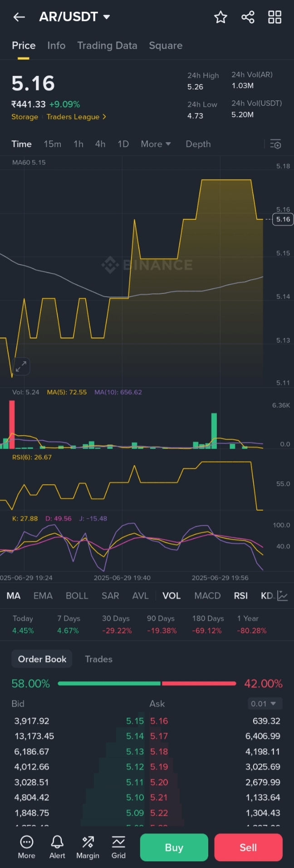Open Traders League chevron link
The height and width of the screenshot is (868, 294).
coord(76,117)
